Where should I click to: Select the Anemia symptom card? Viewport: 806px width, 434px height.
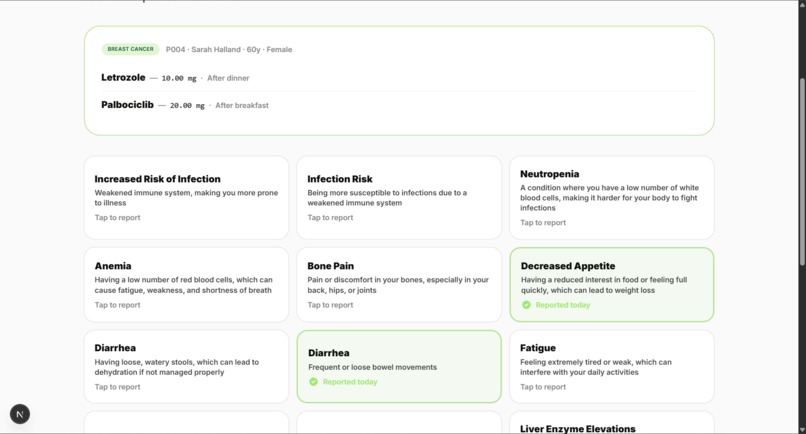(187, 285)
